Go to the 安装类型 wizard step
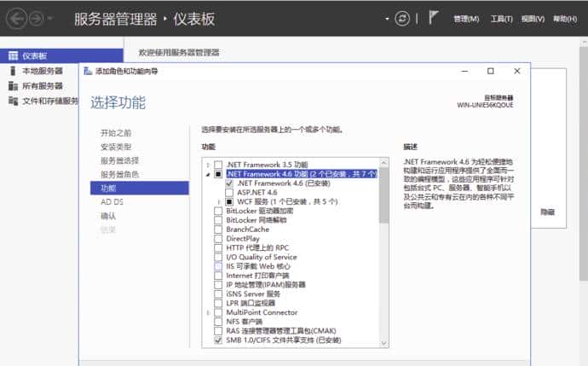The image size is (588, 366). (x=116, y=147)
